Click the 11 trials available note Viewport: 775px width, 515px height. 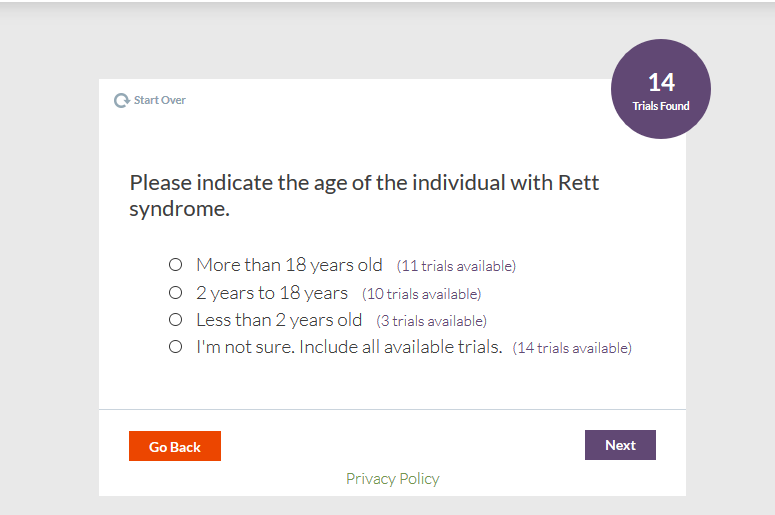(x=456, y=266)
